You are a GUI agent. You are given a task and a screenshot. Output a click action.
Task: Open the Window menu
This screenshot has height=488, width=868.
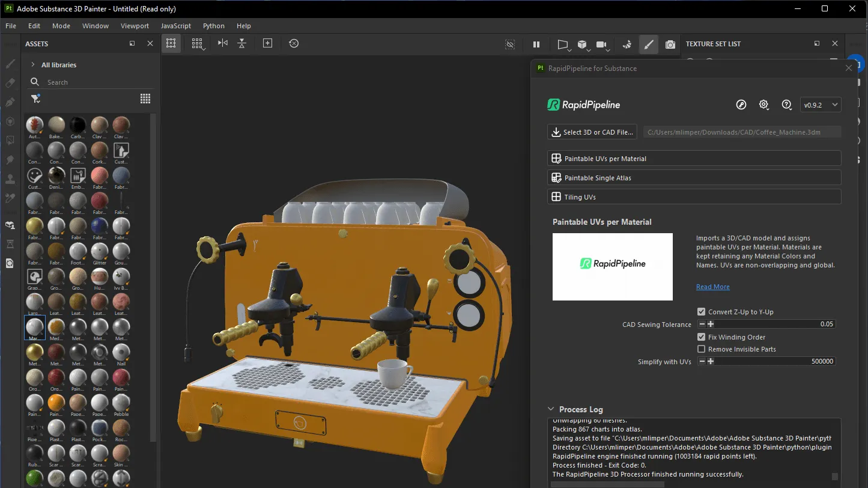[x=96, y=26]
